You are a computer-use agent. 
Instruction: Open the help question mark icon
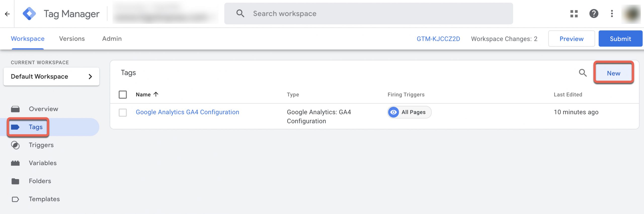coord(594,14)
